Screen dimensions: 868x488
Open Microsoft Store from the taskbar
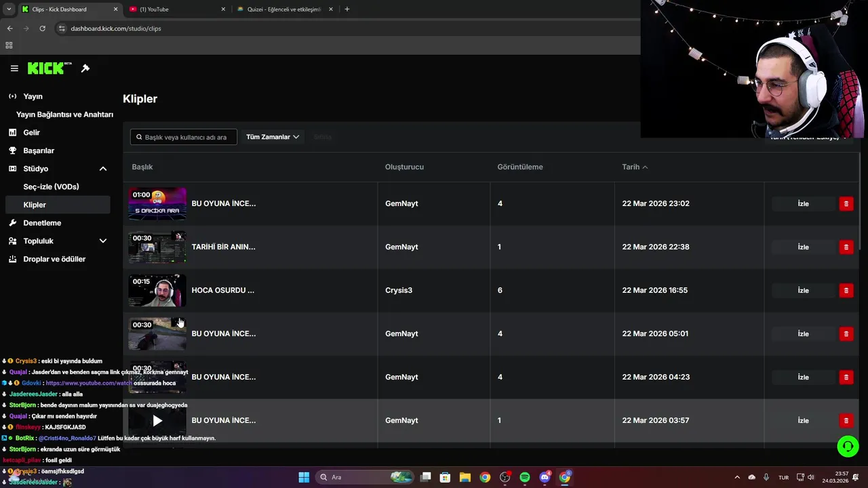pyautogui.click(x=445, y=477)
